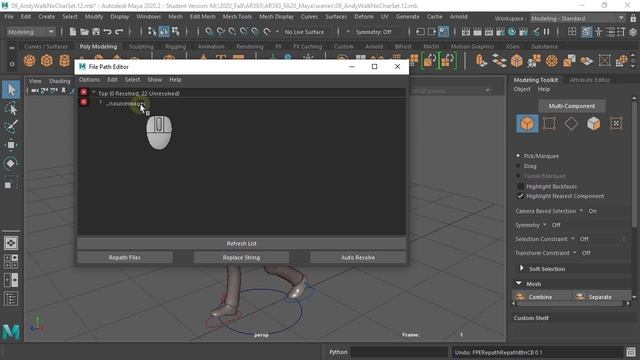Image resolution: width=640 pixels, height=360 pixels.
Task: Open Options menu in File Path Editor
Action: 89,80
